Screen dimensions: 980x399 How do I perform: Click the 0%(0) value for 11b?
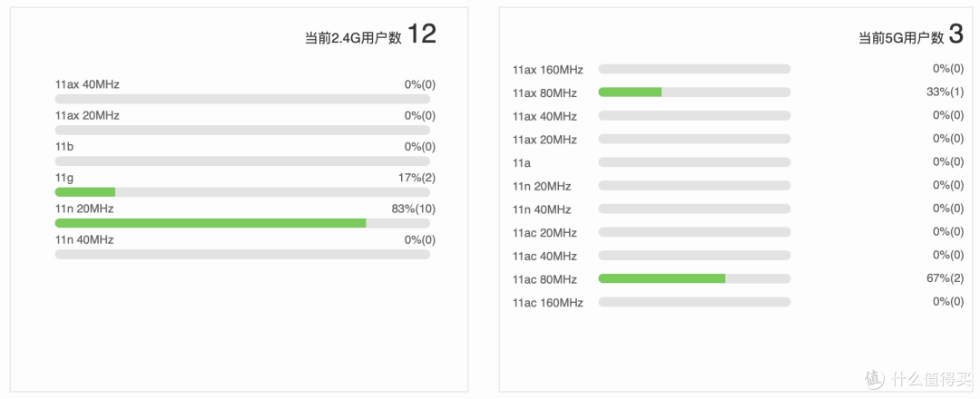(x=419, y=147)
